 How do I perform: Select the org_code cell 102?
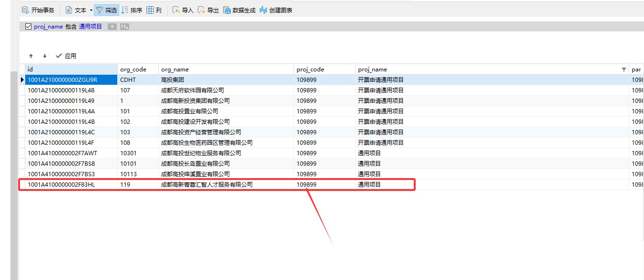coord(138,121)
